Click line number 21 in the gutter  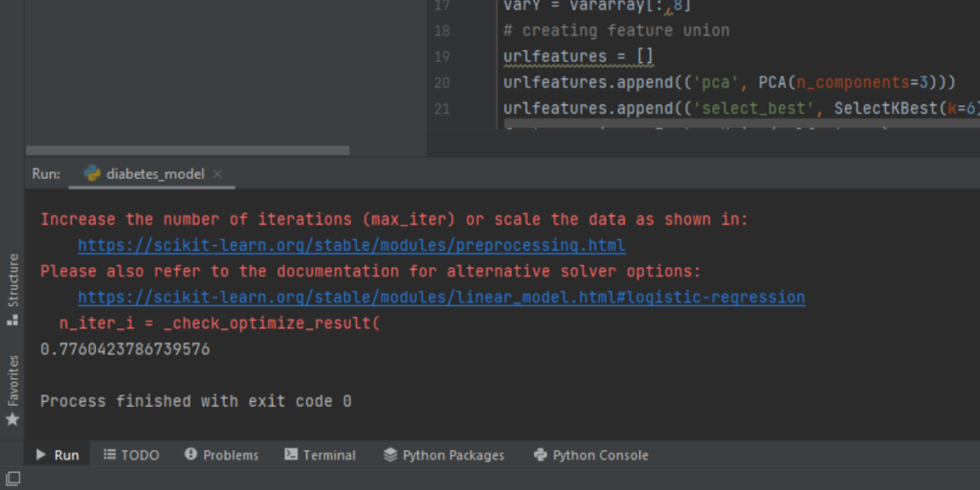point(442,109)
